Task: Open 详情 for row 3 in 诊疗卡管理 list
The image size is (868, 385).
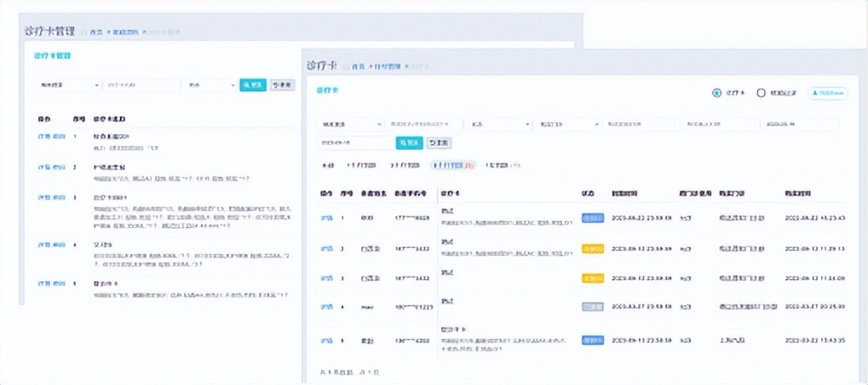Action: 45,198
